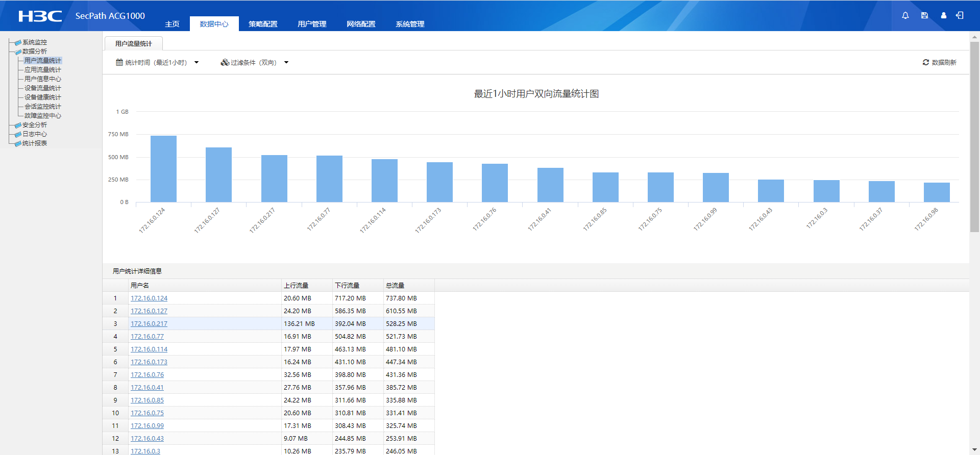Select 应用流量统计 in the sidebar tree
This screenshot has height=455, width=980.
pos(43,70)
